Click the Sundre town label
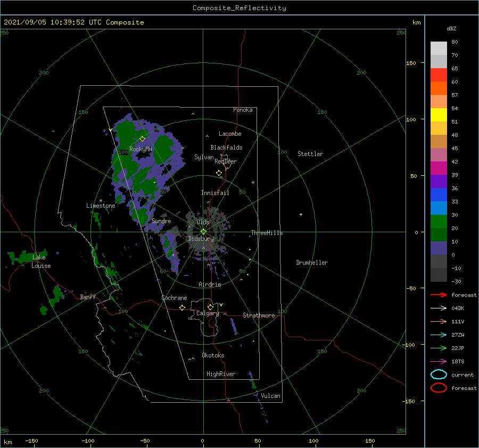This screenshot has width=479, height=448. 161,221
